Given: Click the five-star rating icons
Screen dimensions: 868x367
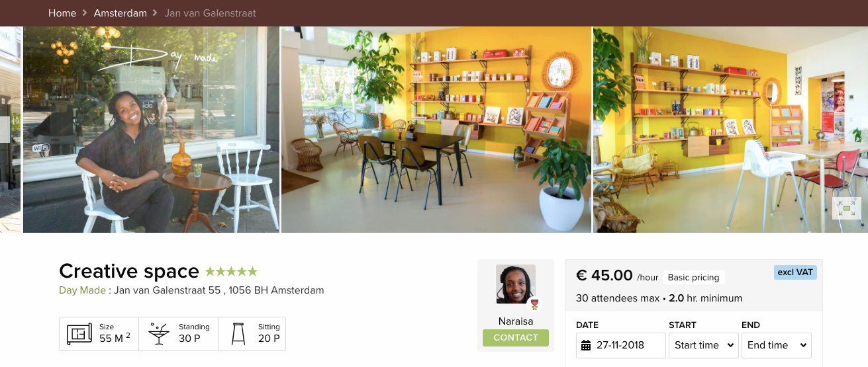Looking at the screenshot, I should click(x=231, y=271).
